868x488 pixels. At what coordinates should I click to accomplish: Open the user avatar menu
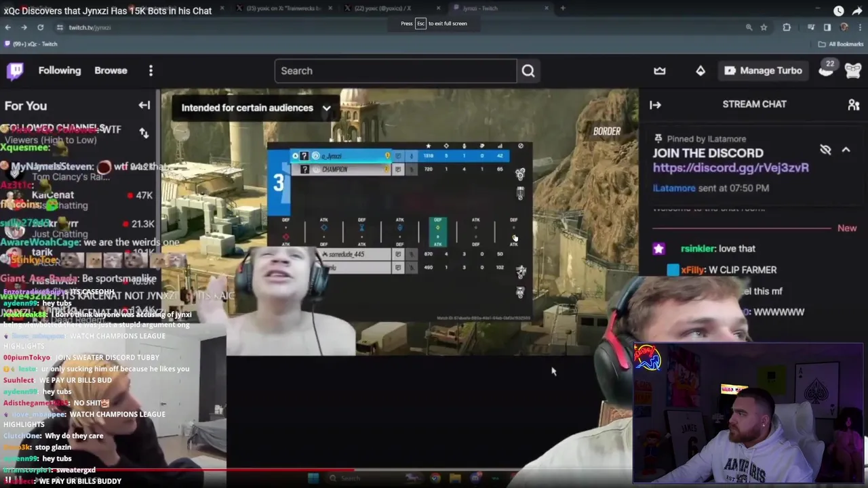853,70
